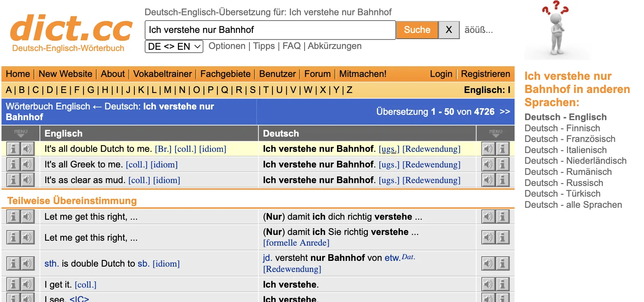Open info for English "It's all double Dutch to me"
The width and height of the screenshot is (644, 302).
pyautogui.click(x=13, y=149)
